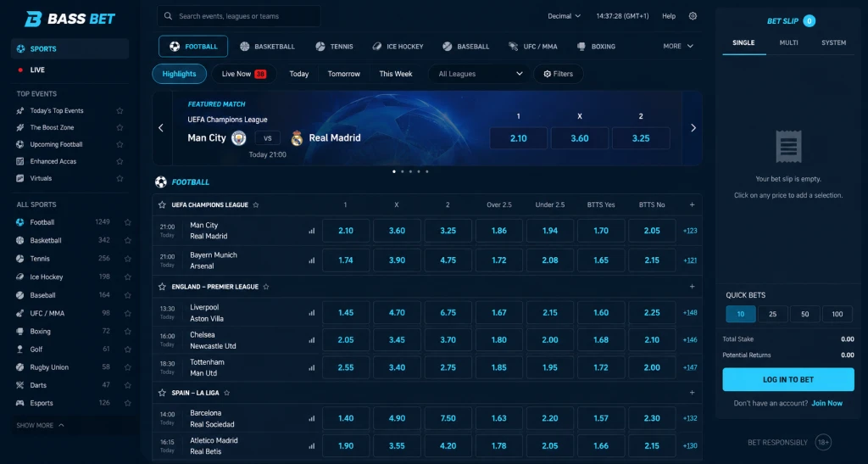Click Log In To Bet button

788,380
